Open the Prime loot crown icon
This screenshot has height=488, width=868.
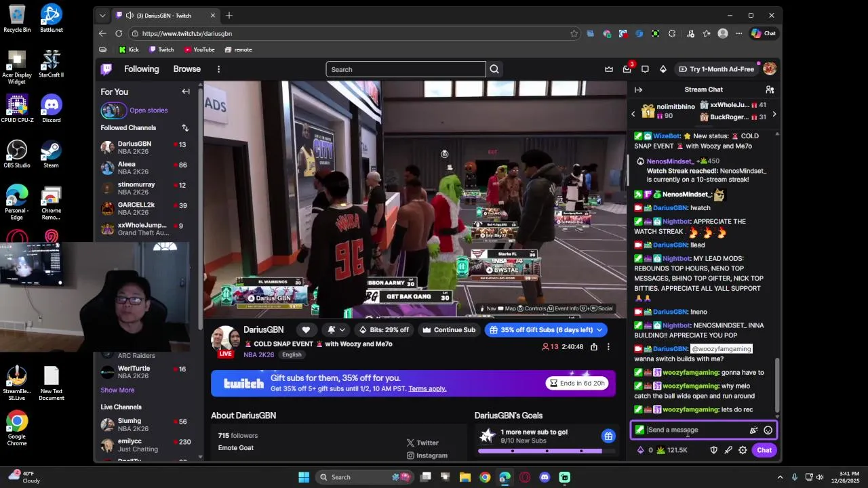coord(609,69)
